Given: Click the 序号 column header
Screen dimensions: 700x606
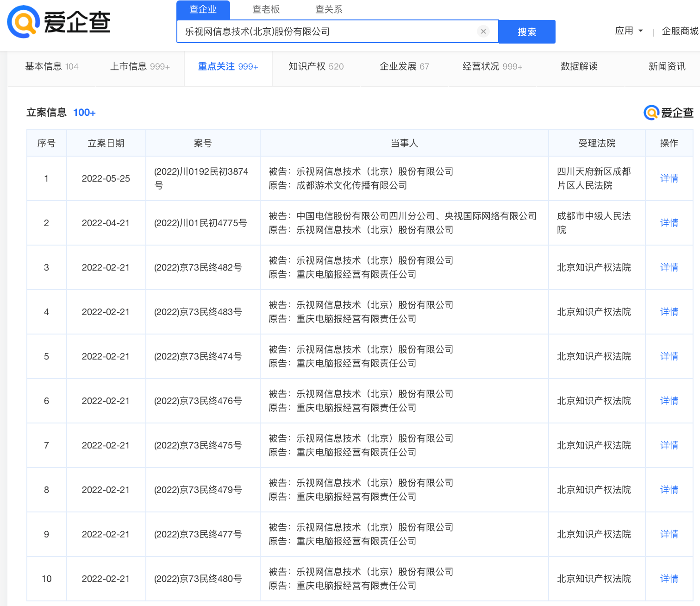Looking at the screenshot, I should 46,144.
